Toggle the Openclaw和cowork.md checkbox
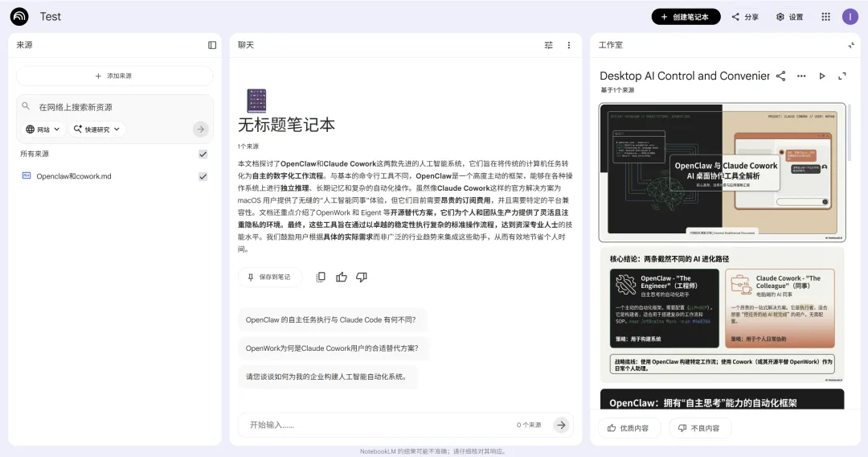Viewport: 868px width, 457px height. point(203,176)
